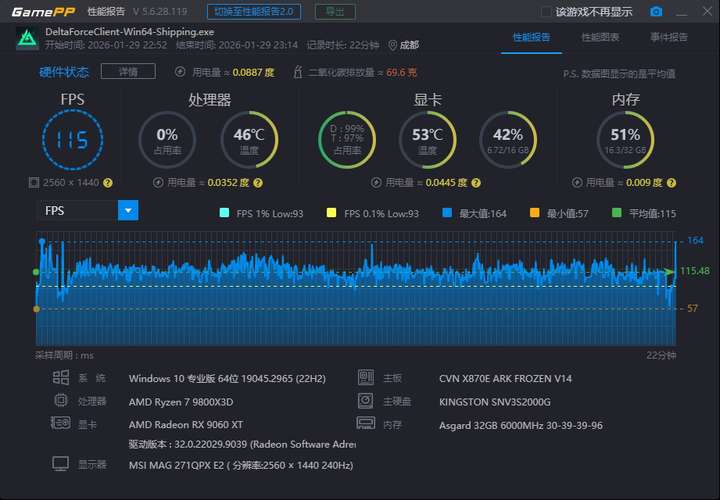Screen dimensions: 720x500
Task: Open the 事件报告 tab
Action: point(669,38)
